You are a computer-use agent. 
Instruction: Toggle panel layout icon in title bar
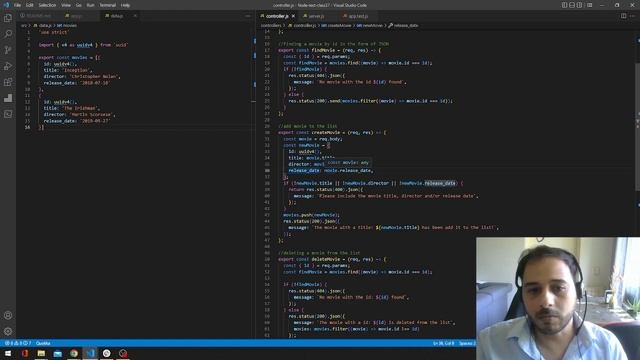(572, 5)
